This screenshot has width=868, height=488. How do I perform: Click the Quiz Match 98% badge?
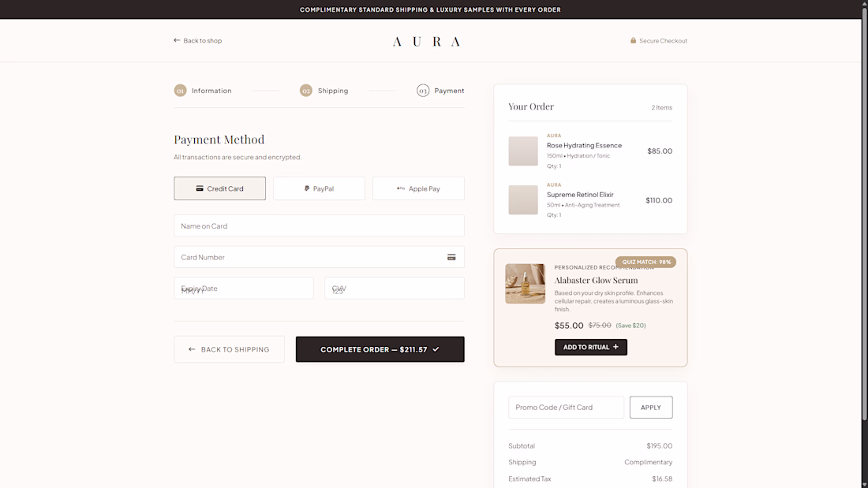645,263
